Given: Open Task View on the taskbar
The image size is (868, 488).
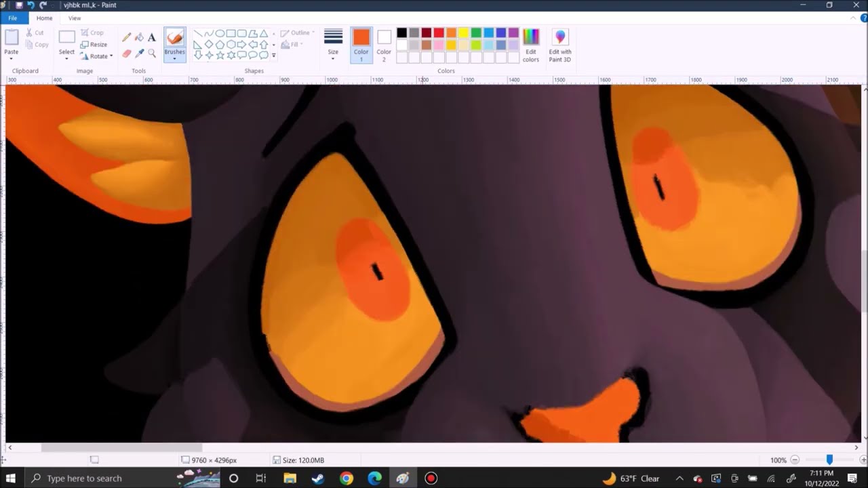Looking at the screenshot, I should tap(261, 479).
